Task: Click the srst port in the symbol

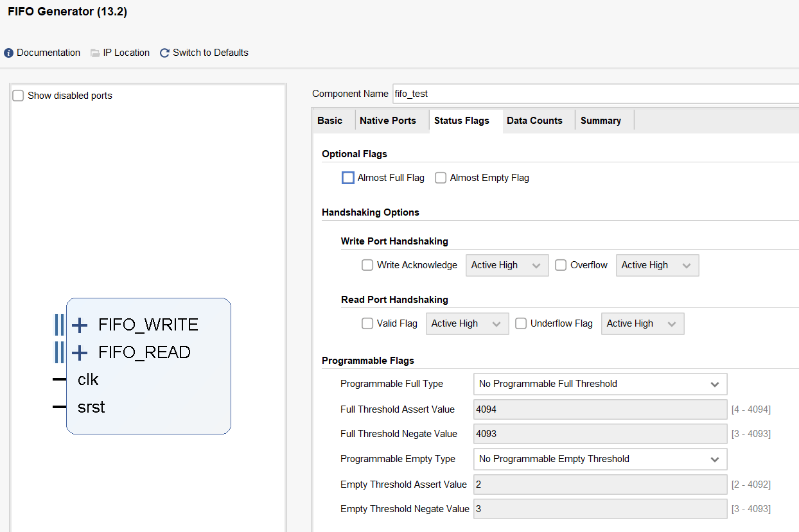Action: pos(91,408)
